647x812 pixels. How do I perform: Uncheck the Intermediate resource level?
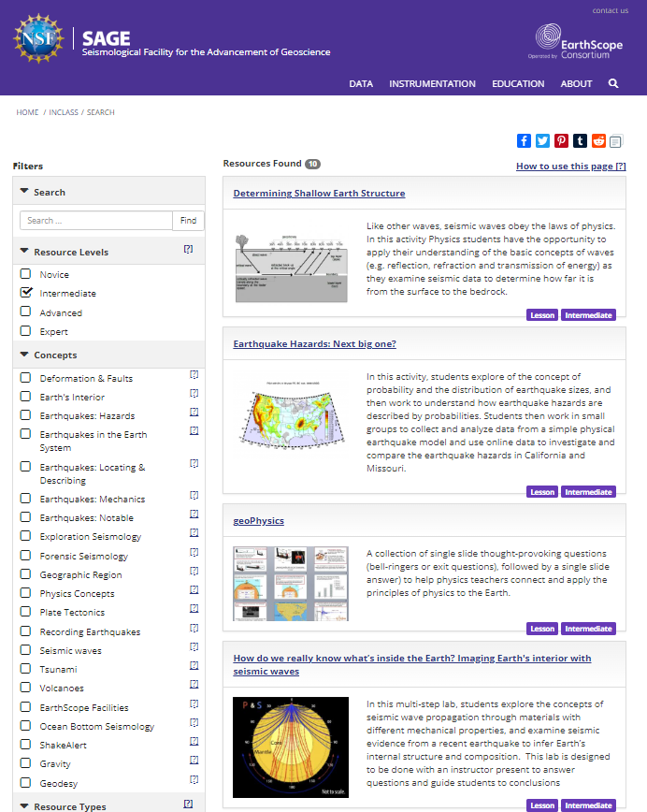click(x=25, y=292)
